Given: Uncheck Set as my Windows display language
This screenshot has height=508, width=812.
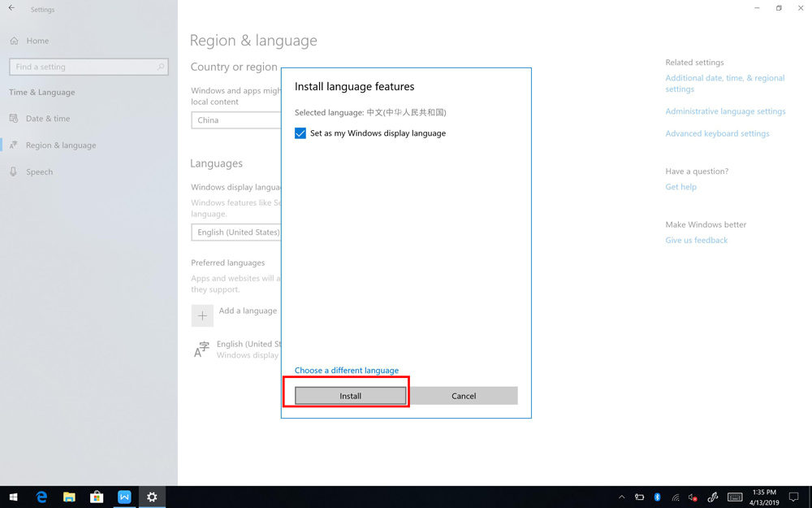Looking at the screenshot, I should point(300,133).
